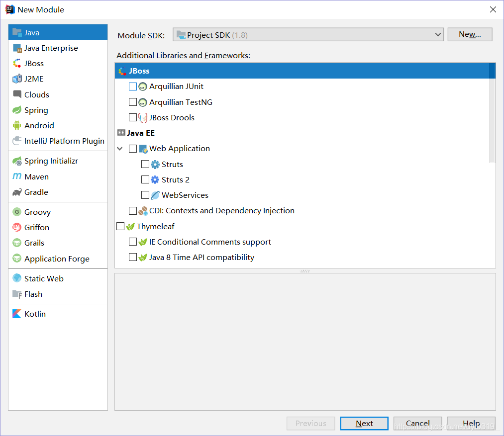Enable the Arquillian JUnit checkbox
This screenshot has width=504, height=436.
133,87
